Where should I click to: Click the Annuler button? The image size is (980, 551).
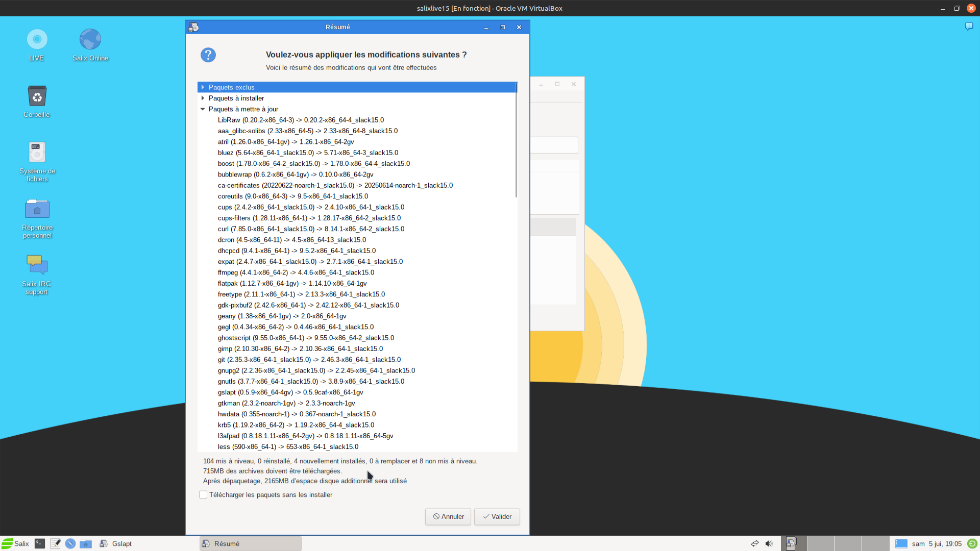(448, 517)
